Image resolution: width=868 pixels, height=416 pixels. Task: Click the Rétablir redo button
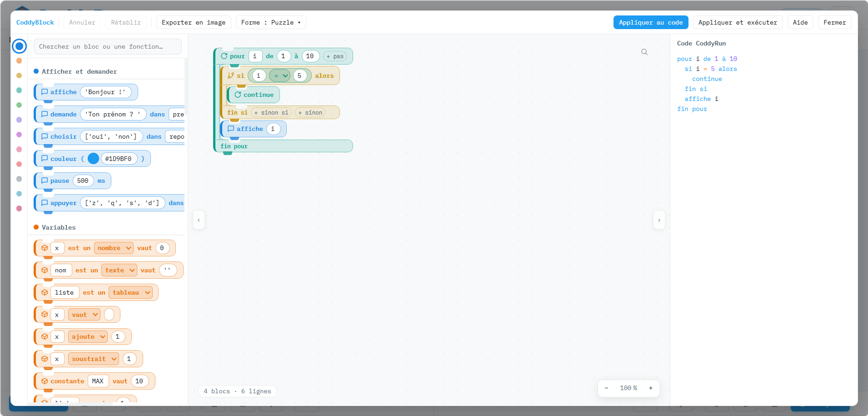pos(126,22)
